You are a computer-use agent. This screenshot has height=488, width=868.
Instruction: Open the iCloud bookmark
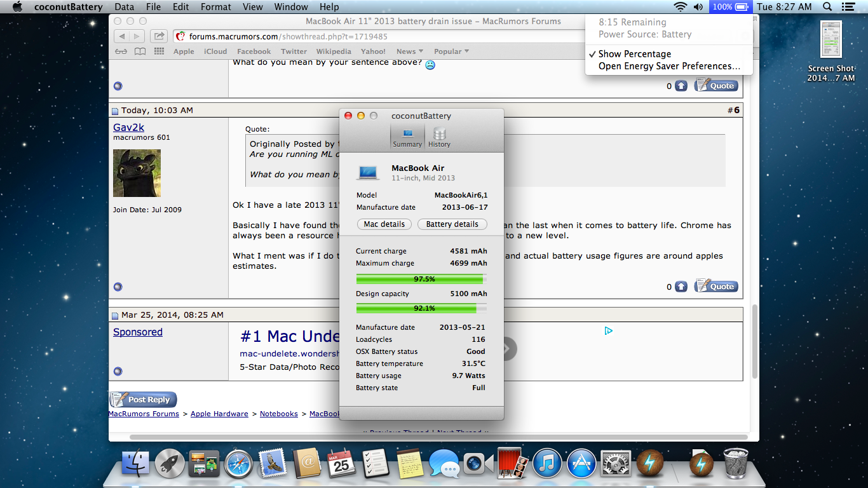click(x=215, y=51)
